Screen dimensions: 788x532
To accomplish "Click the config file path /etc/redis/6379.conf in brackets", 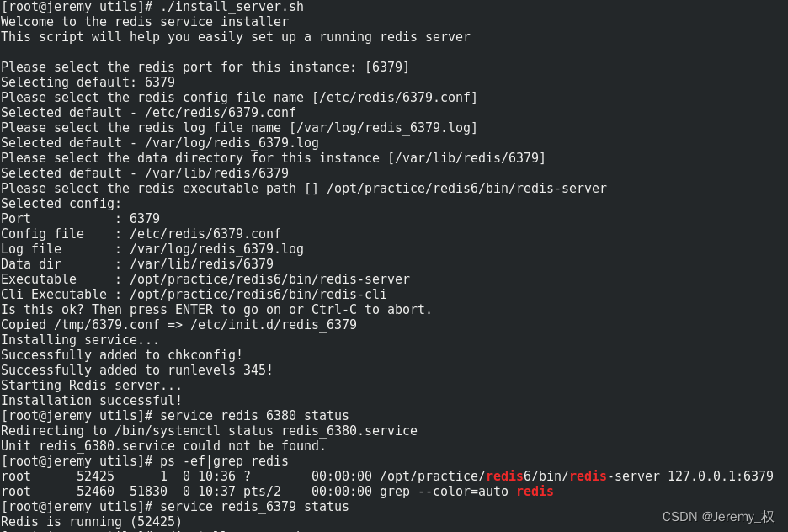I will tap(395, 98).
